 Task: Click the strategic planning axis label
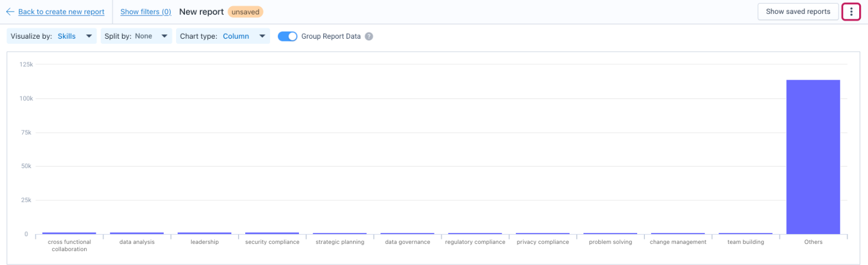(x=340, y=242)
